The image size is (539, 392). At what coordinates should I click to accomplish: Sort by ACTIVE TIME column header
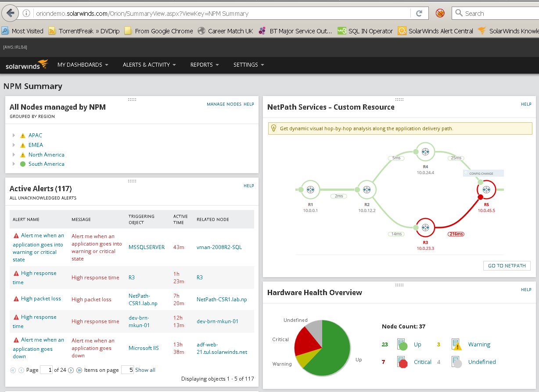coord(180,219)
